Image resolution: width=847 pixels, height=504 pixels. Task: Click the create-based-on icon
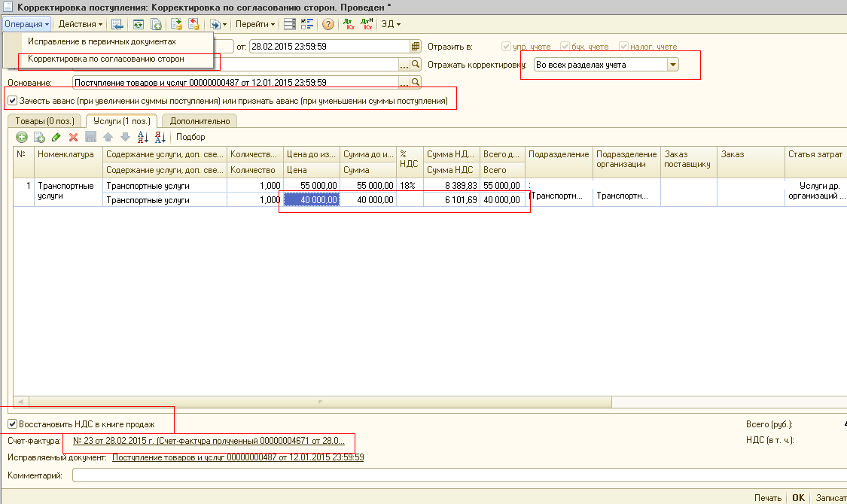(215, 24)
